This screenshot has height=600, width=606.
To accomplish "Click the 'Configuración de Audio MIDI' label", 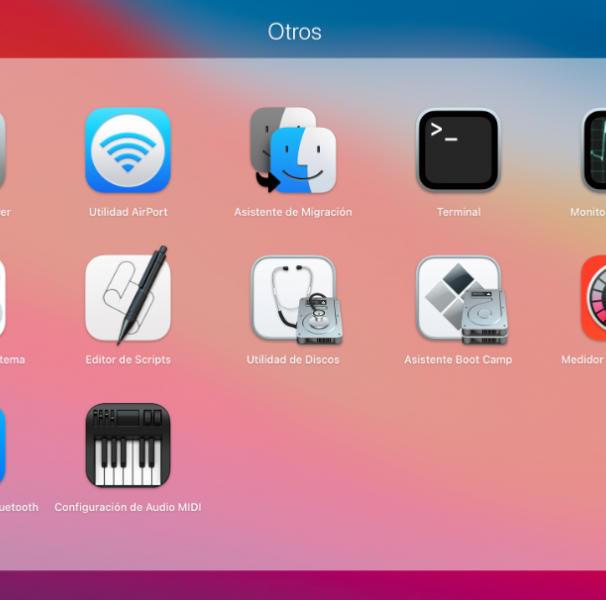I will 128,507.
